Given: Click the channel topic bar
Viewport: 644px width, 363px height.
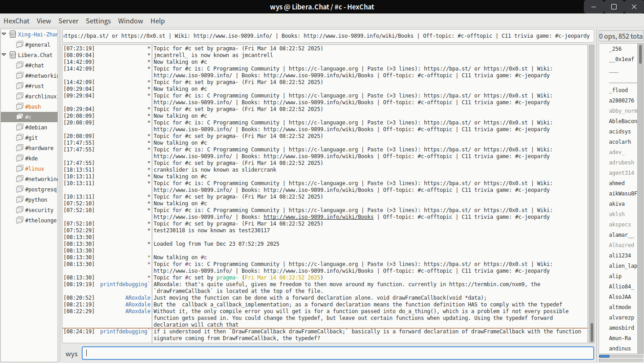Looking at the screenshot, I should (327, 36).
